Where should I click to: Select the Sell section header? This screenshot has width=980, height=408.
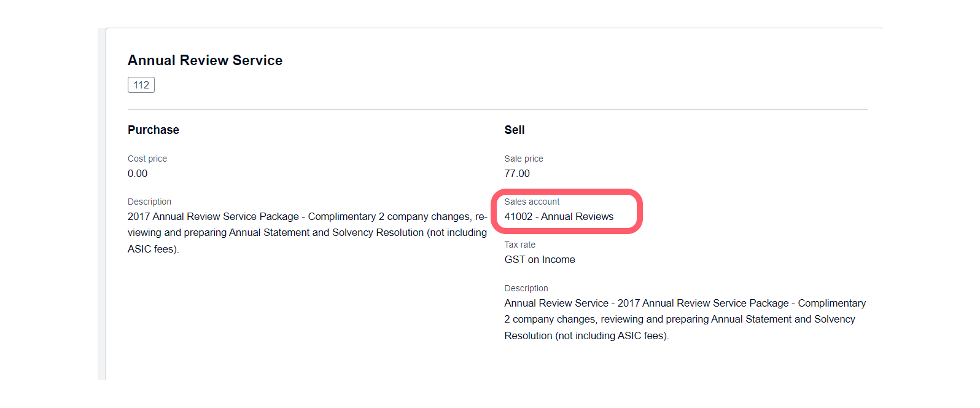515,130
